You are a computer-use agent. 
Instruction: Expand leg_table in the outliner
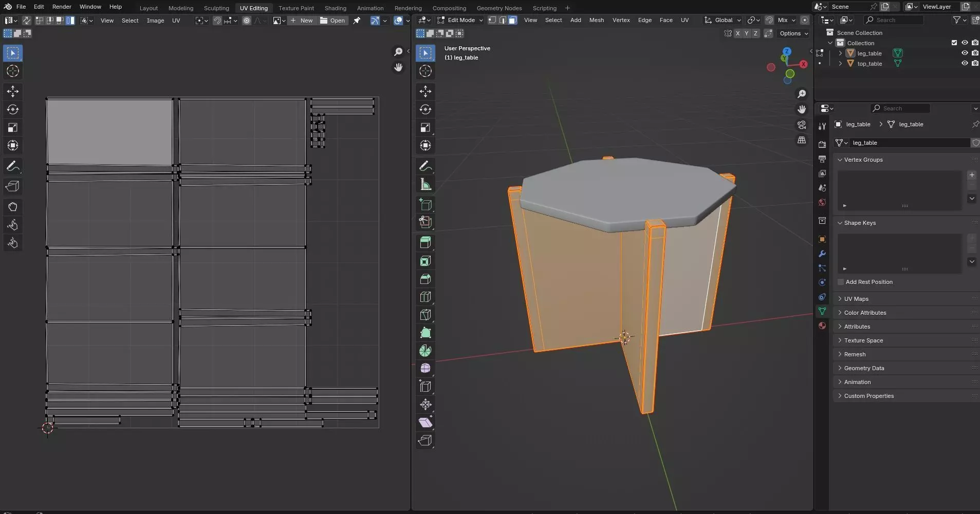[840, 53]
